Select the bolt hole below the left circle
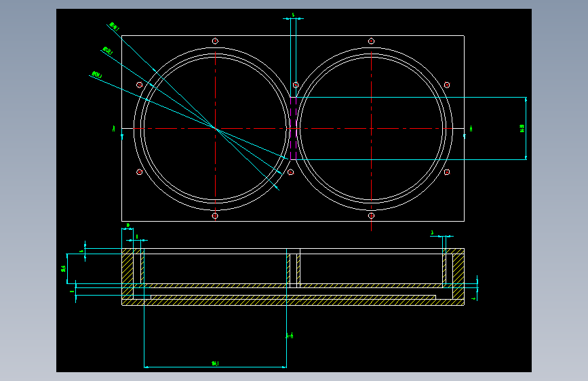 pyautogui.click(x=215, y=216)
